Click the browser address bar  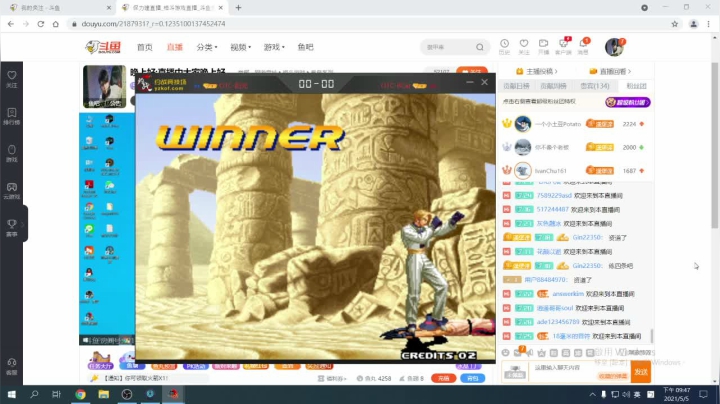(367, 24)
